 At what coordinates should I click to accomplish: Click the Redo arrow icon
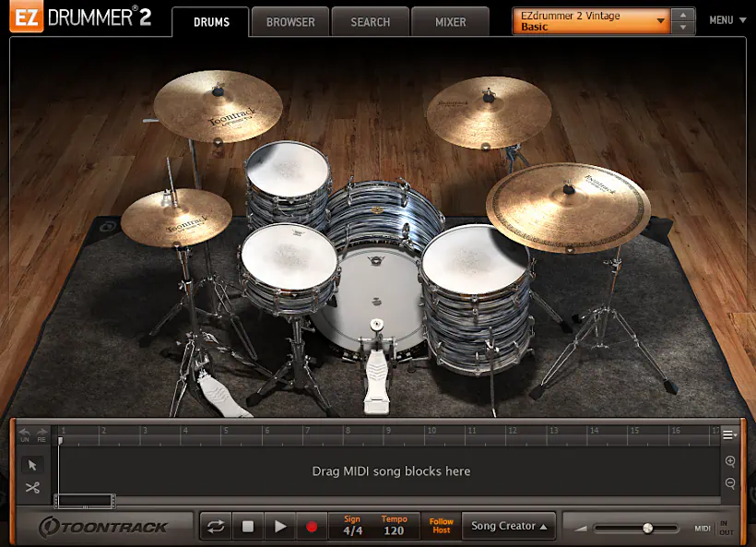tap(41, 434)
